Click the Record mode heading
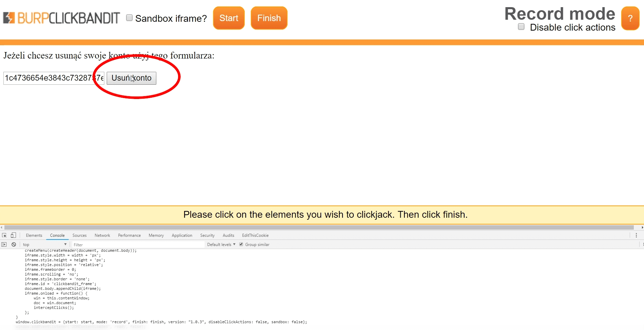 point(560,14)
